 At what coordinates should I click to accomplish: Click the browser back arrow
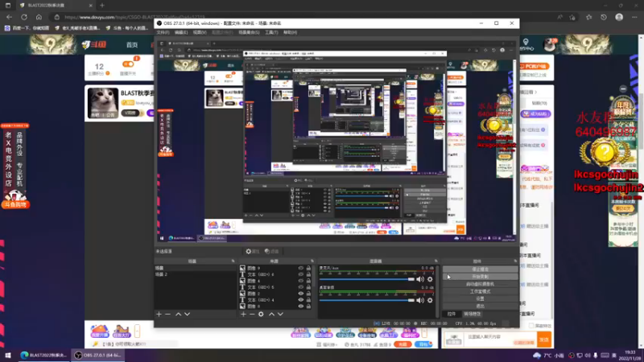click(x=9, y=17)
